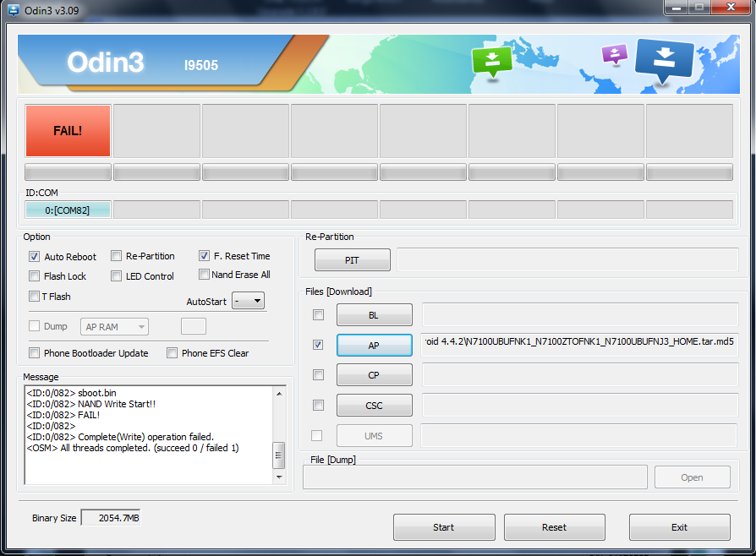Close the Odin3 window
Screen dimensions: 756x556
coord(731,8)
